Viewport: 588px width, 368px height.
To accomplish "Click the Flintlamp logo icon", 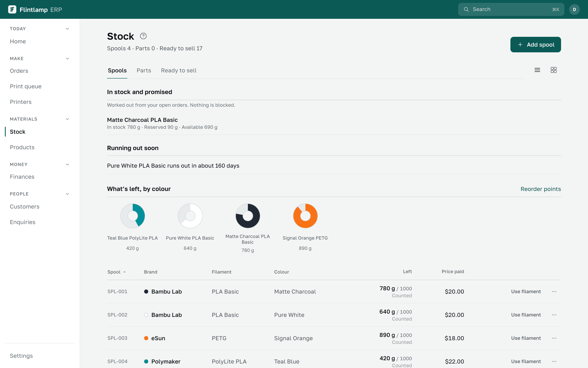I will tap(12, 9).
